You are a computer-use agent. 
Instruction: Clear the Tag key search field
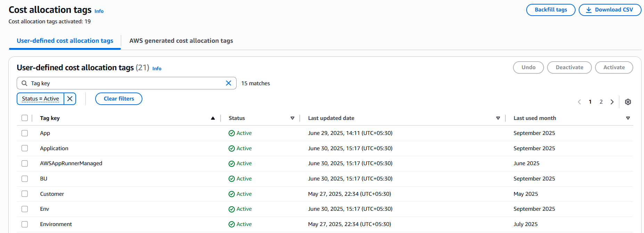point(229,83)
